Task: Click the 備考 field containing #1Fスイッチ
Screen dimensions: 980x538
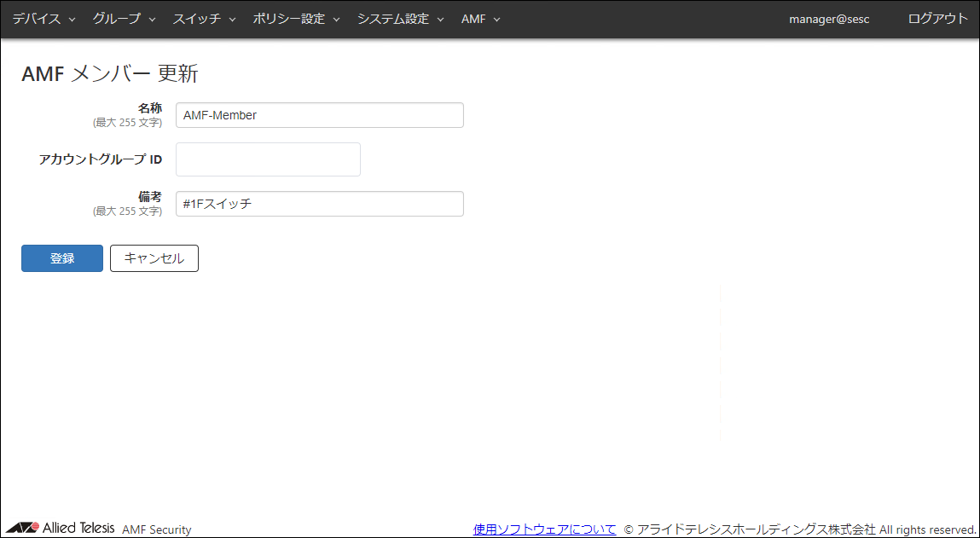Action: (319, 204)
